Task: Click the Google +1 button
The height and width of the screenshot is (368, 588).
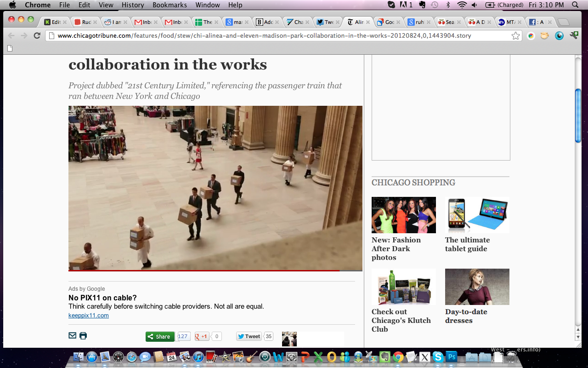Action: point(202,337)
